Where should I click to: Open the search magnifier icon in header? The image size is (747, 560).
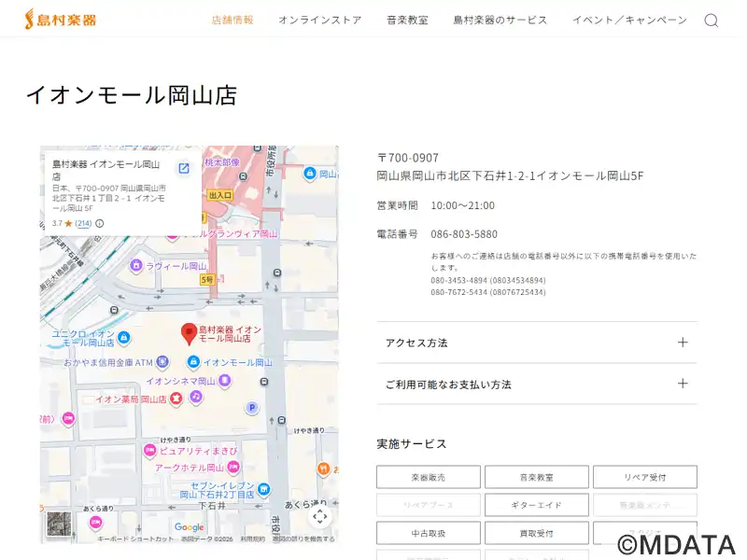[711, 21]
